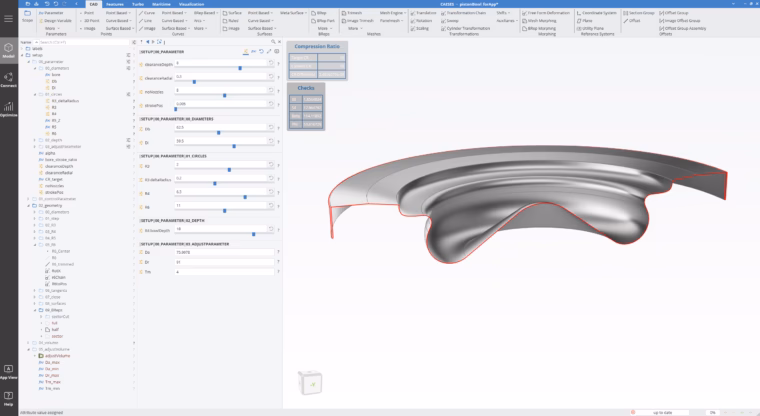The image size is (760, 416).
Task: Create a Design Variable from the ribbon
Action: tap(55, 21)
